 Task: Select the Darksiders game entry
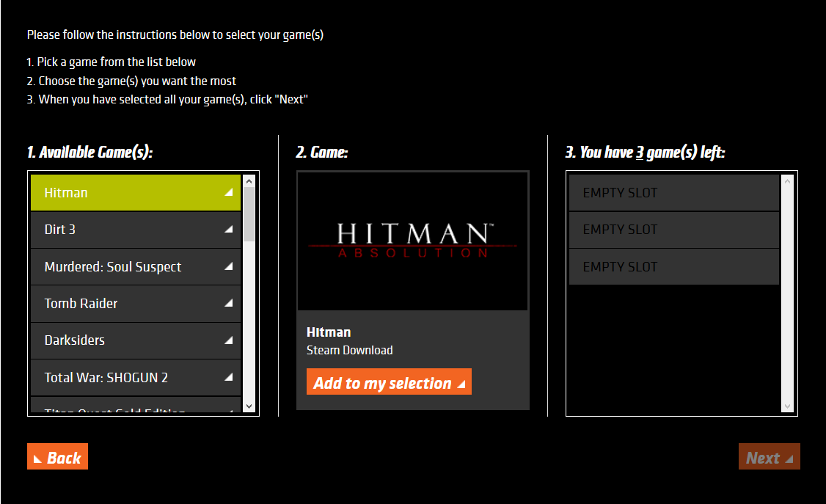136,340
